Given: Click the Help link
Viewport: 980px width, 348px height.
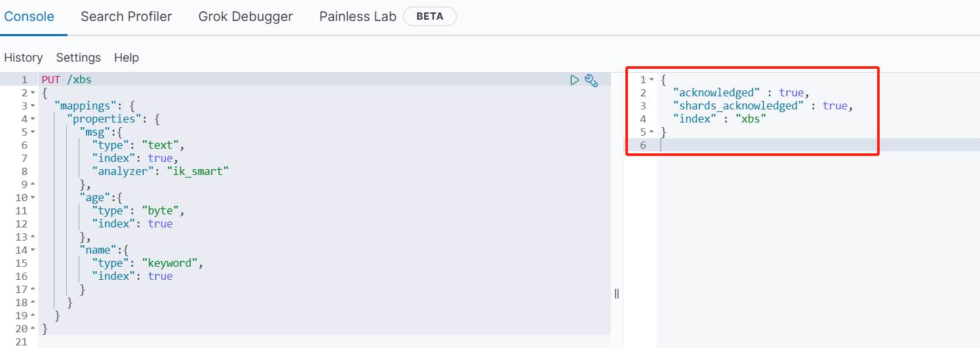Looking at the screenshot, I should point(127,58).
